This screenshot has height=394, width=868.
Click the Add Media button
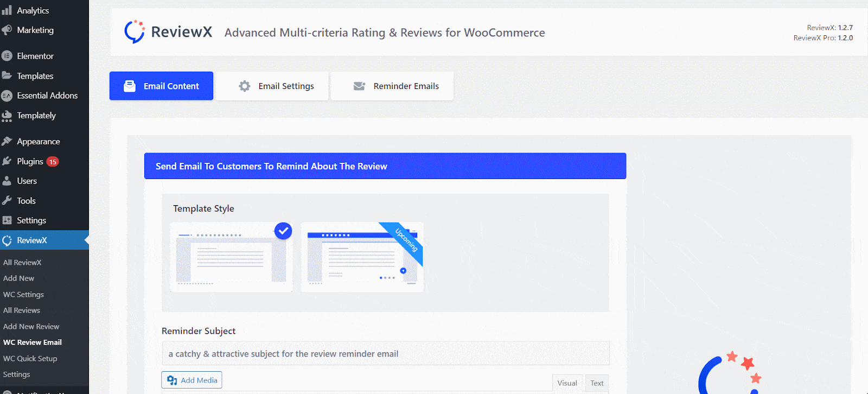tap(192, 380)
